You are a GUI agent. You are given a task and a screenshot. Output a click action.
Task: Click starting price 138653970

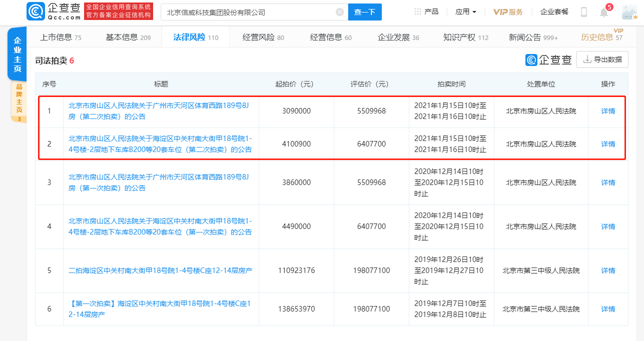pyautogui.click(x=296, y=309)
